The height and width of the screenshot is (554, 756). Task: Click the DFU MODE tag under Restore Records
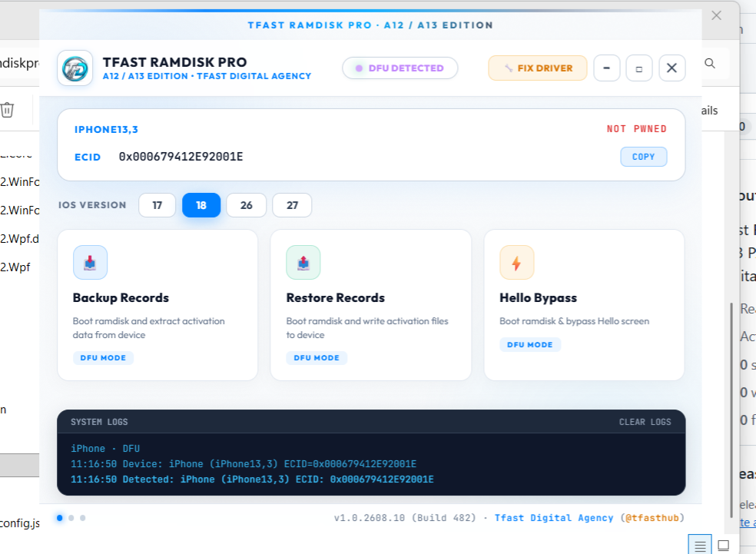point(317,358)
